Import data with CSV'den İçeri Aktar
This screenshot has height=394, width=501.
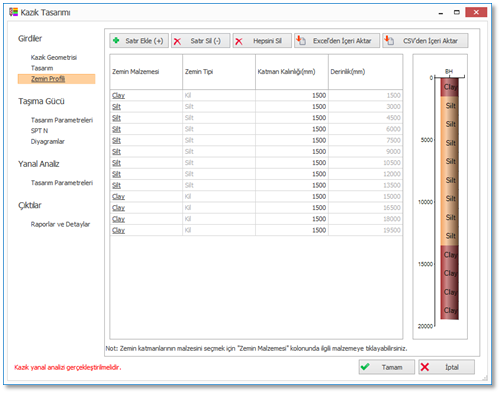(425, 41)
